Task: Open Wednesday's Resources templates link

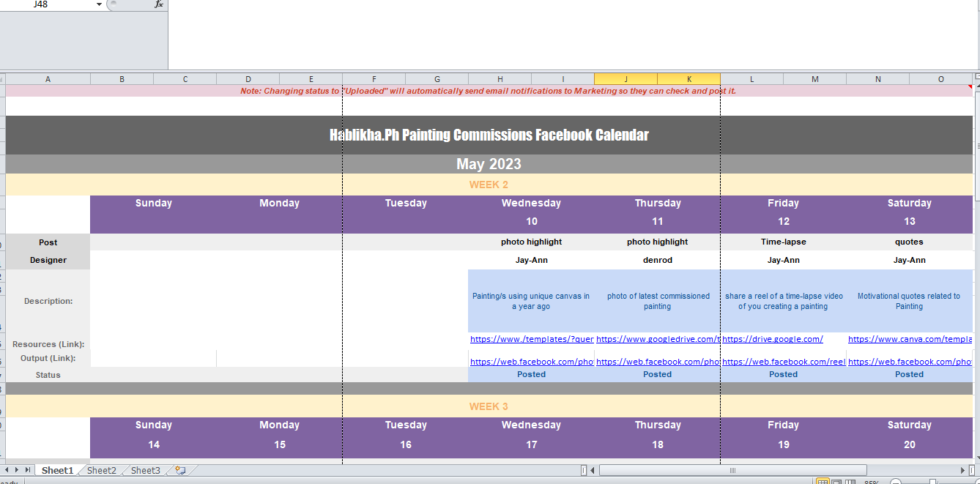Action: 532,339
